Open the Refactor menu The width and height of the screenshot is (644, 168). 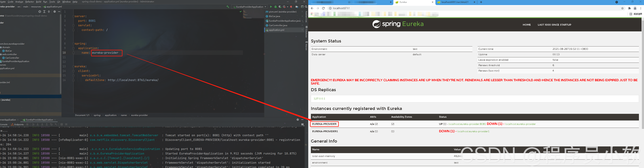(x=29, y=2)
